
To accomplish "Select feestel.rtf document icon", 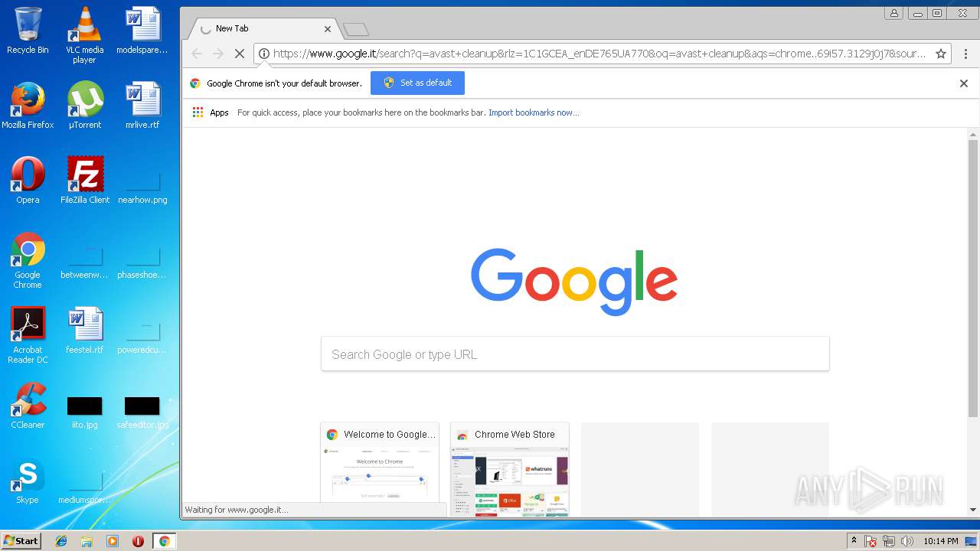I will [84, 331].
